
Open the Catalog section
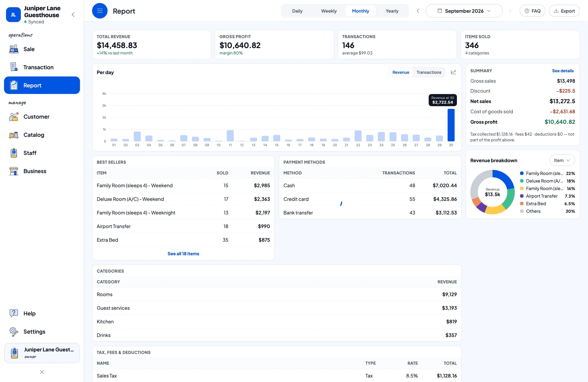42,135
